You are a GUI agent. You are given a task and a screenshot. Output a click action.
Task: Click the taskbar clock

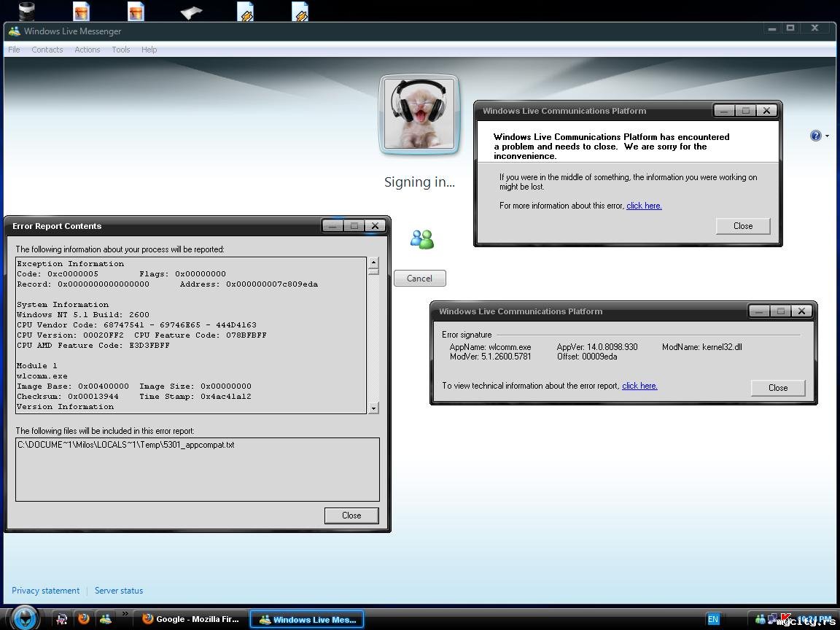pyautogui.click(x=813, y=619)
